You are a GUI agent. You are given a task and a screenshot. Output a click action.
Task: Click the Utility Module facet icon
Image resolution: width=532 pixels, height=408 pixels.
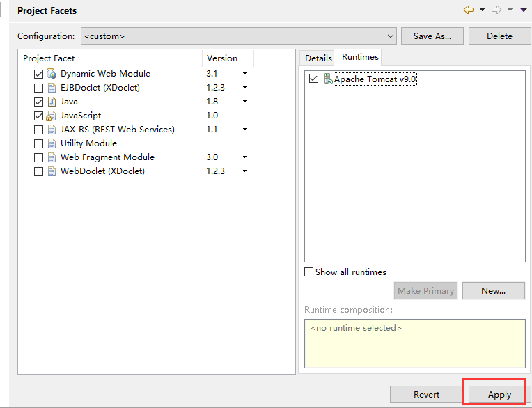[x=52, y=143]
